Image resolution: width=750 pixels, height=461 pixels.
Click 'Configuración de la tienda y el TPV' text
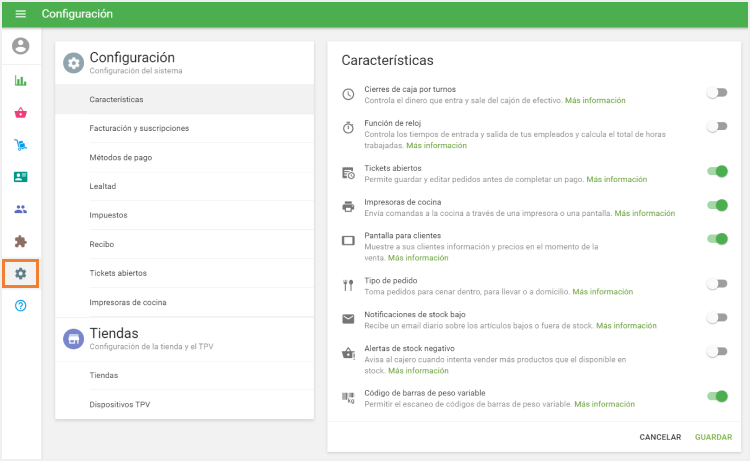151,347
